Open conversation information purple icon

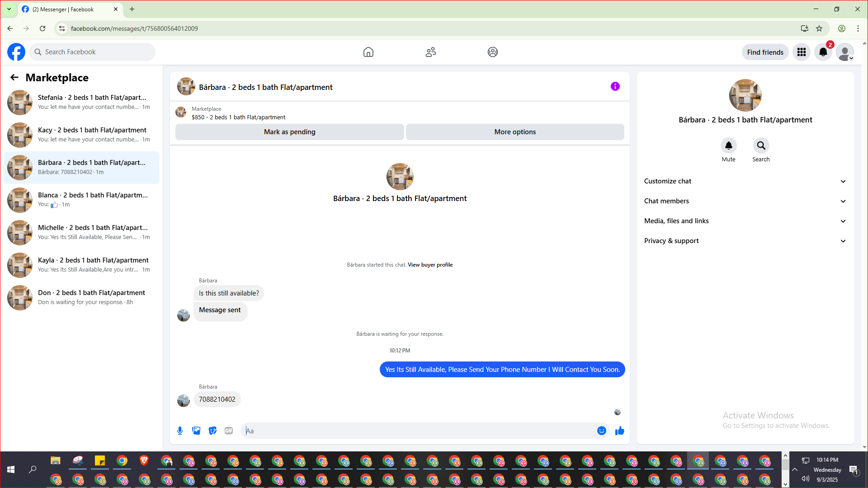[615, 86]
